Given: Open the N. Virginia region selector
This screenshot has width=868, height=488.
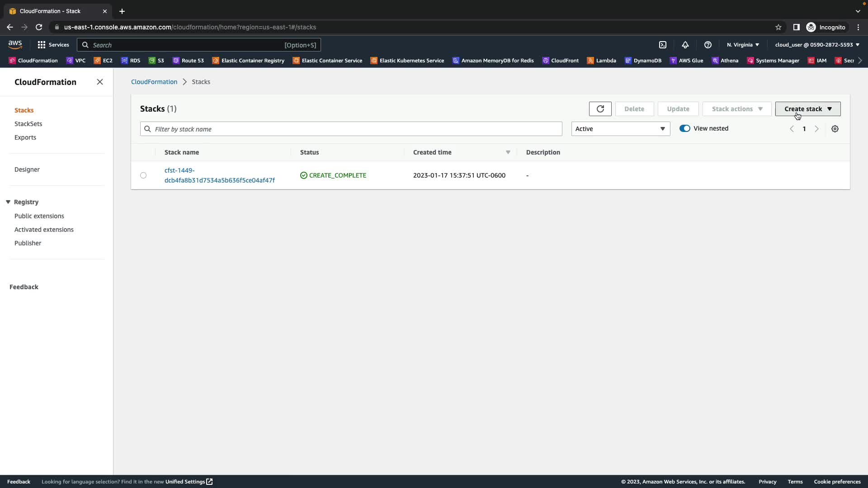Looking at the screenshot, I should coord(742,45).
